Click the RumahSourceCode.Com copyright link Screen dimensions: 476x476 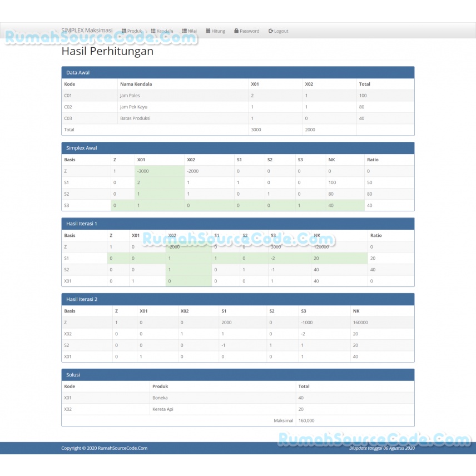(x=123, y=448)
